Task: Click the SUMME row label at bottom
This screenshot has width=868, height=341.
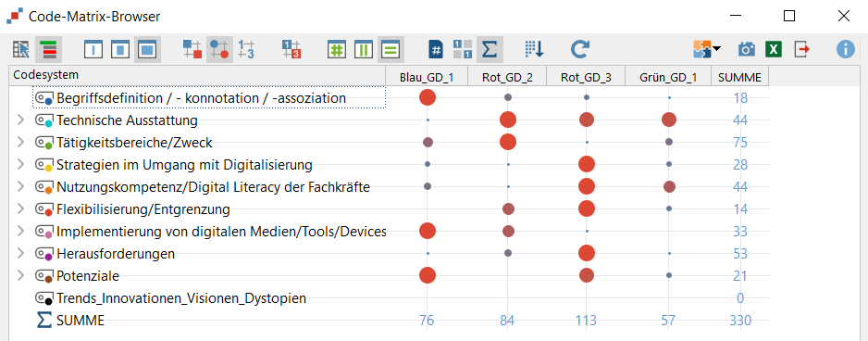Action: pos(81,321)
